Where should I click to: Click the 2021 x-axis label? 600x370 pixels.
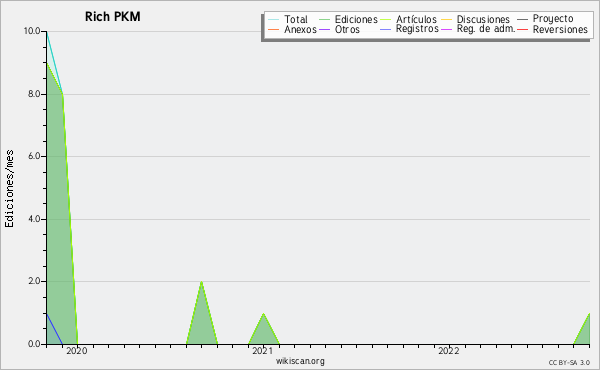pos(263,351)
